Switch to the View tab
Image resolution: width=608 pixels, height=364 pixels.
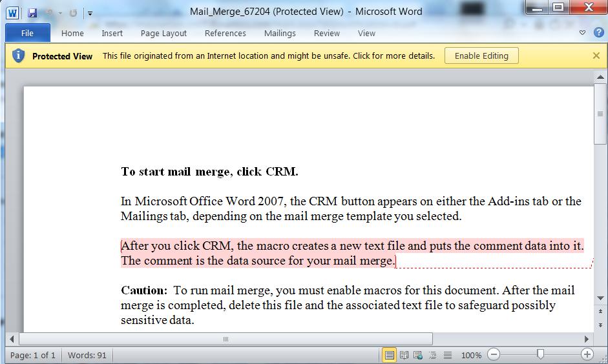pos(366,34)
